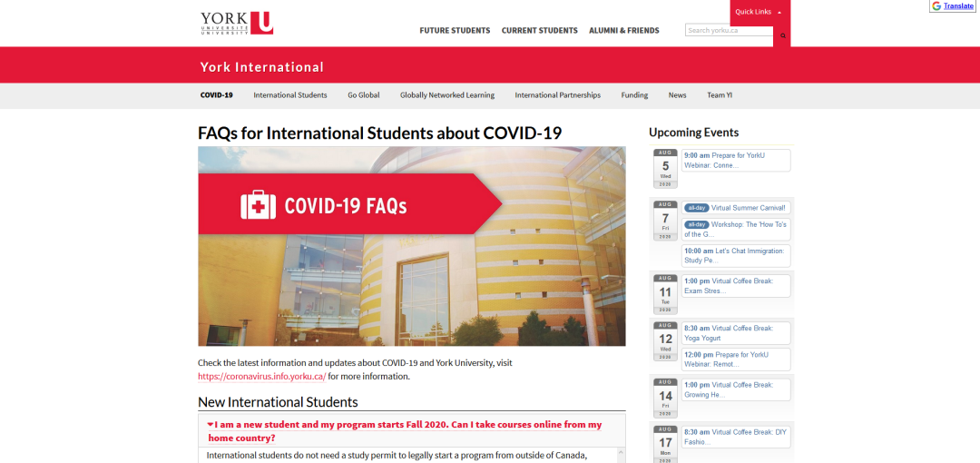Follow the coronavirus.info.yorku.ca link
Viewport: 980px width, 463px height.
(262, 377)
